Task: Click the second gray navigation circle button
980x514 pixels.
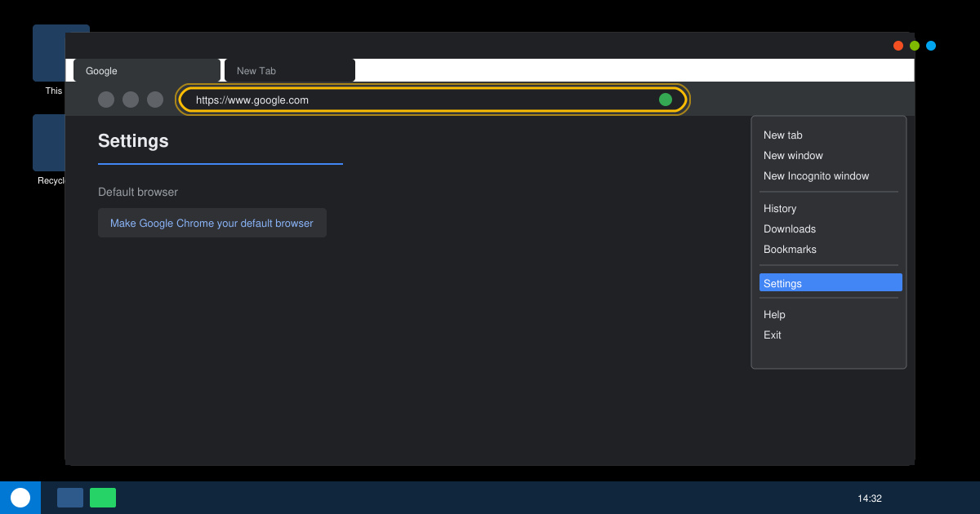Action: [x=131, y=100]
